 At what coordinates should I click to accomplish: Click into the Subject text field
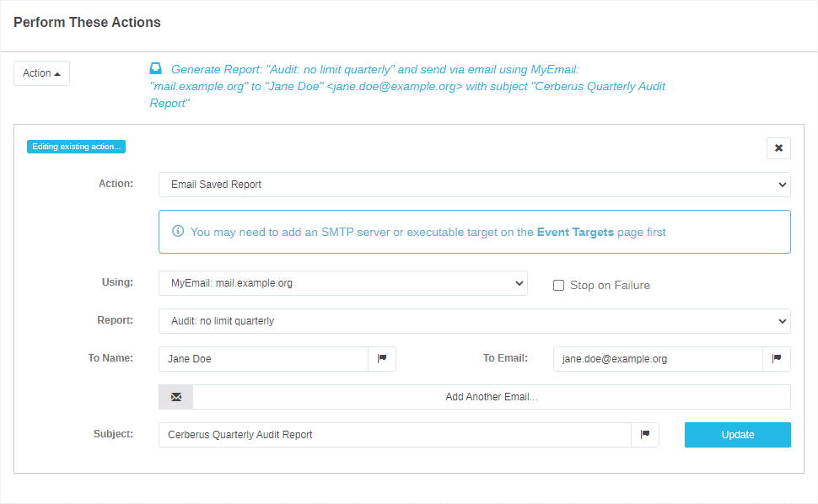(395, 435)
